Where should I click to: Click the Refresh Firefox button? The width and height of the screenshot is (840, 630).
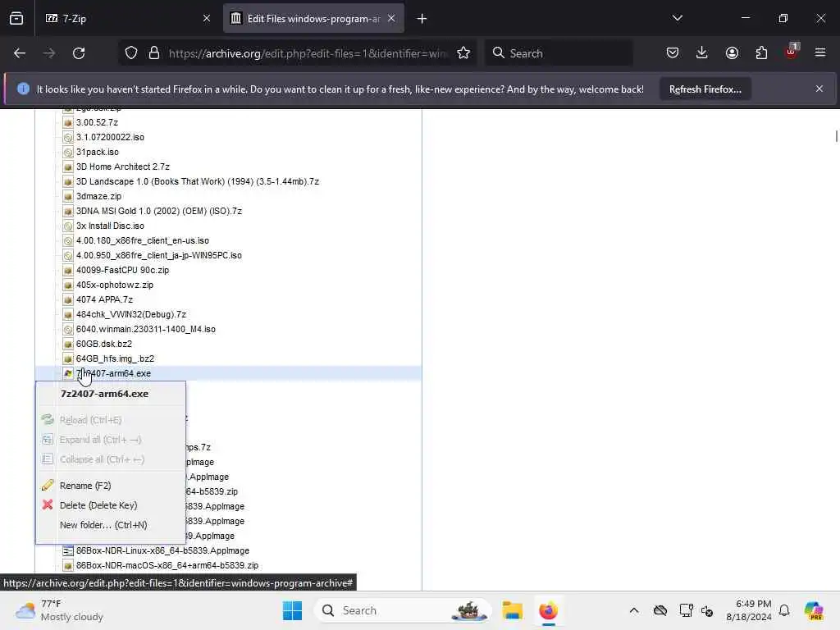pos(705,89)
